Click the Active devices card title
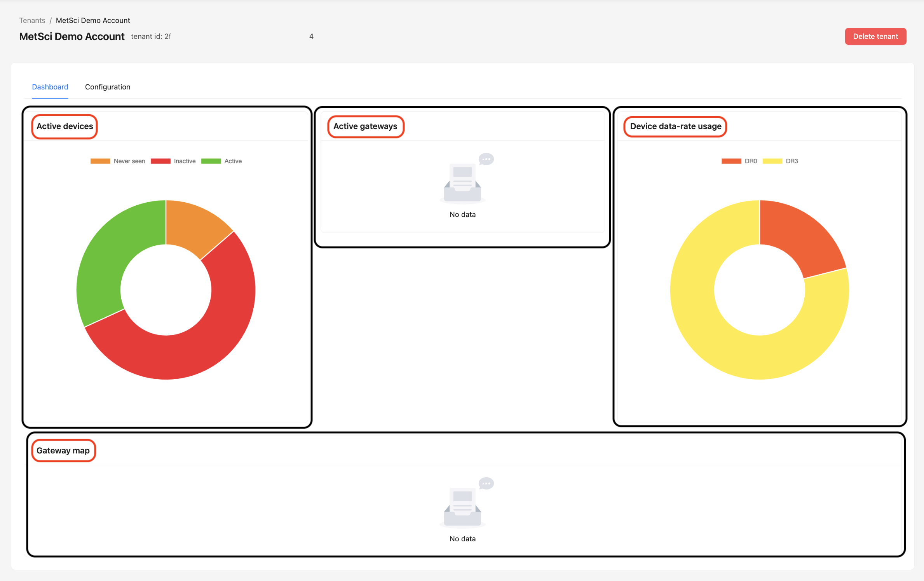 pyautogui.click(x=65, y=126)
